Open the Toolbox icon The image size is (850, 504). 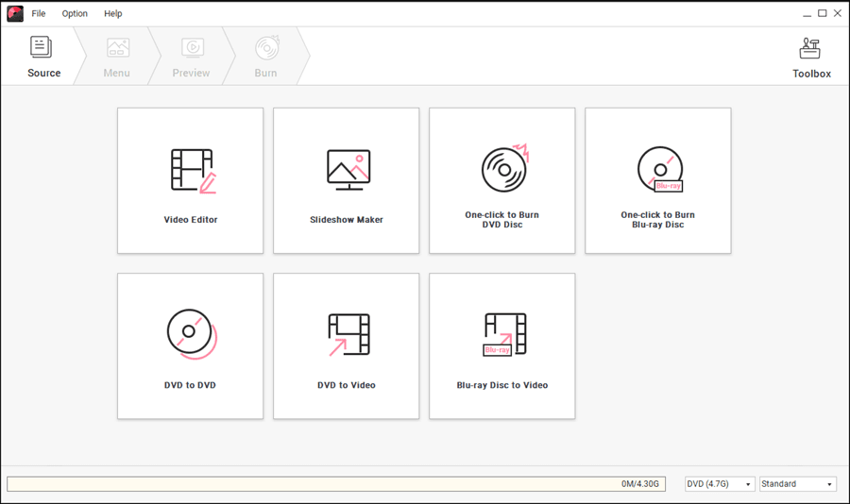click(810, 48)
